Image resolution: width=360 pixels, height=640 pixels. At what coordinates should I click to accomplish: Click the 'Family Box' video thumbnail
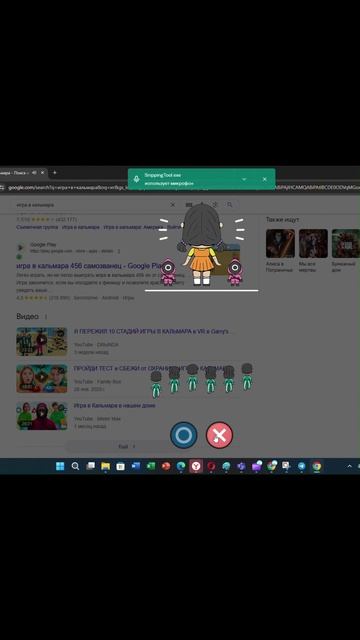click(x=42, y=379)
